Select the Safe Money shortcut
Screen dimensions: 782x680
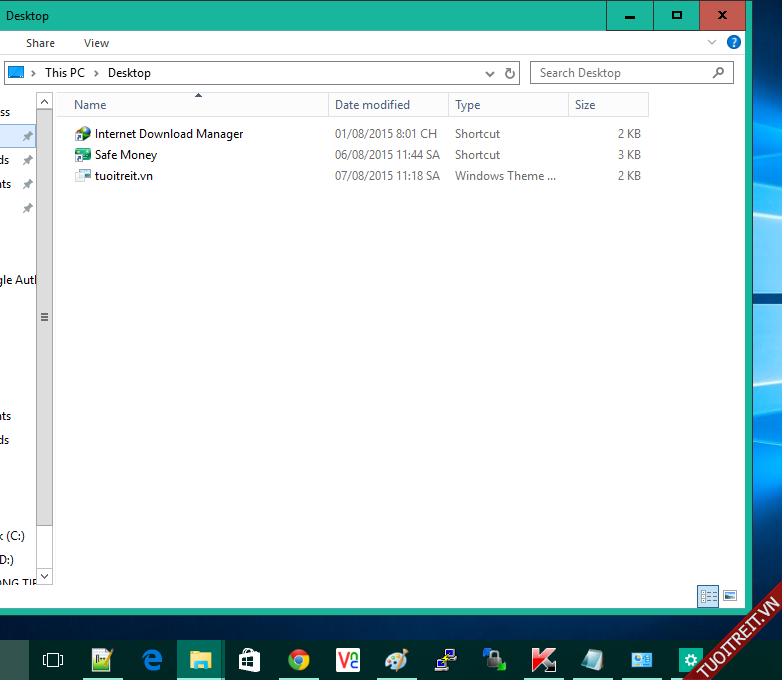(x=125, y=155)
